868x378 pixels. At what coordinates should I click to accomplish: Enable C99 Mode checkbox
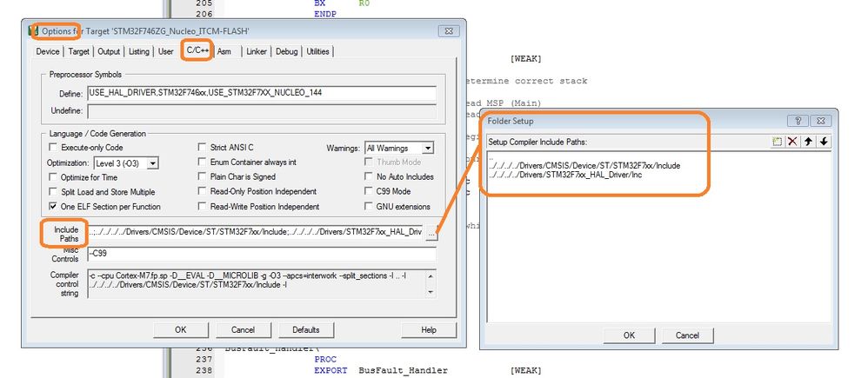coord(368,191)
